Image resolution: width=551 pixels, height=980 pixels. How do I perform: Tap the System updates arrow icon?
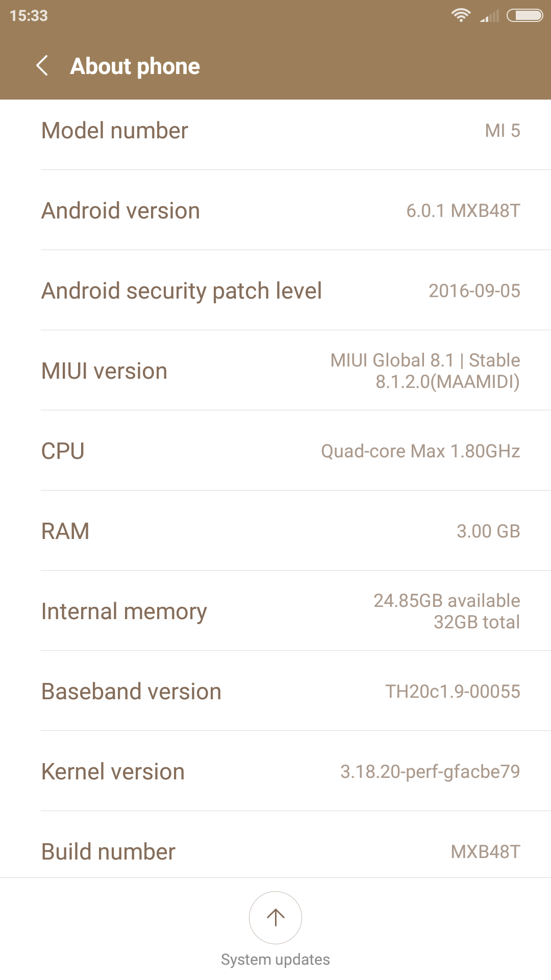[x=275, y=917]
